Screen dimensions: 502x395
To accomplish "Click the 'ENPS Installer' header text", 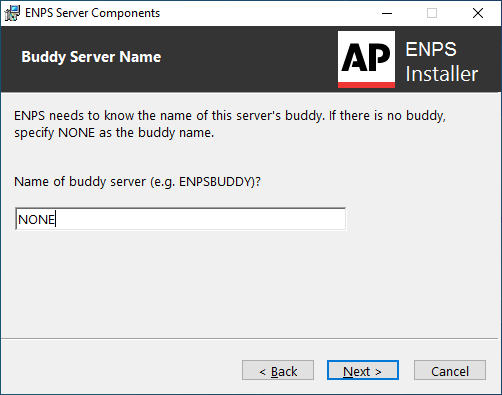I will (x=441, y=62).
